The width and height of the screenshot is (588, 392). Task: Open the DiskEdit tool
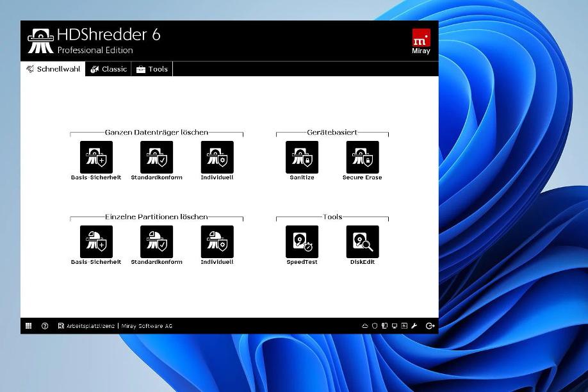363,241
